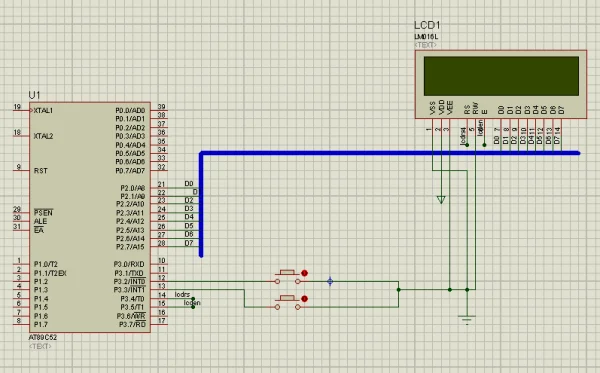This screenshot has width=600, height=373.
Task: Select the ground symbol at the bottom right
Action: tap(467, 320)
